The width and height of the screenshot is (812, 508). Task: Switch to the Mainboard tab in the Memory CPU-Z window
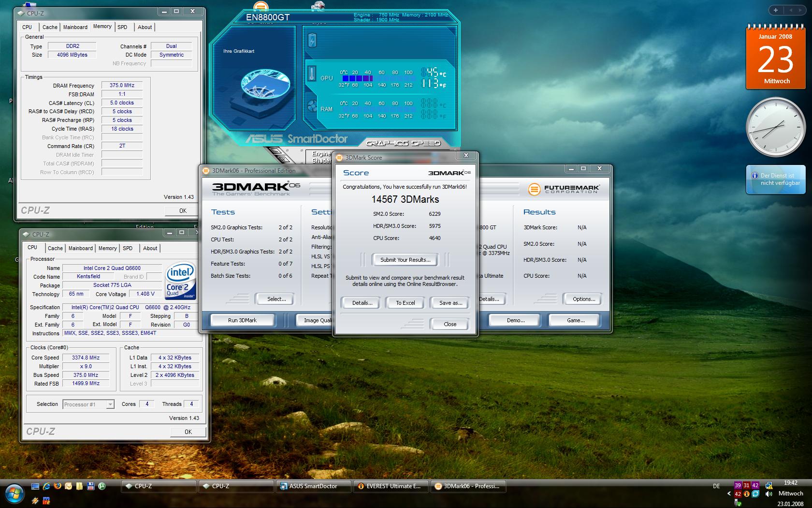click(x=75, y=27)
